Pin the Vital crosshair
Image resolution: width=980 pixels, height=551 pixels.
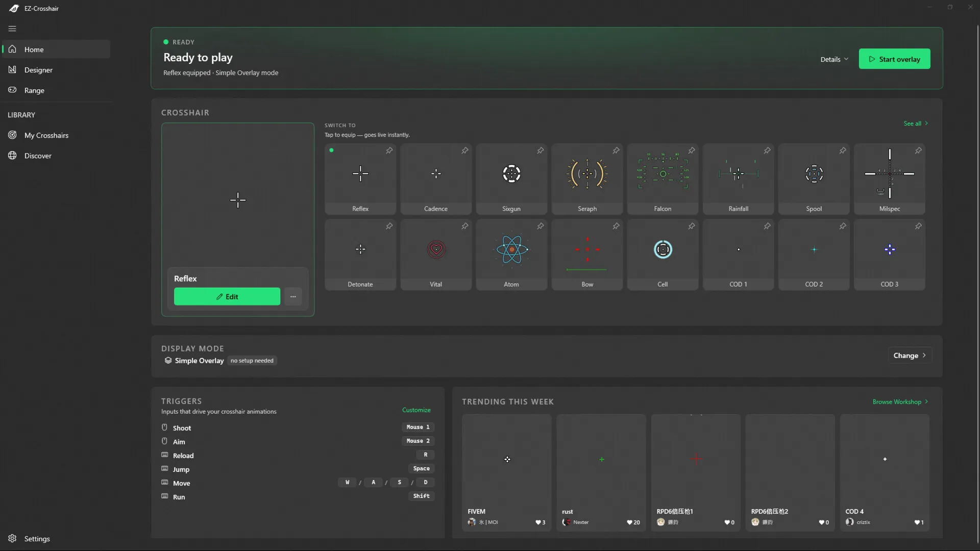[464, 226]
